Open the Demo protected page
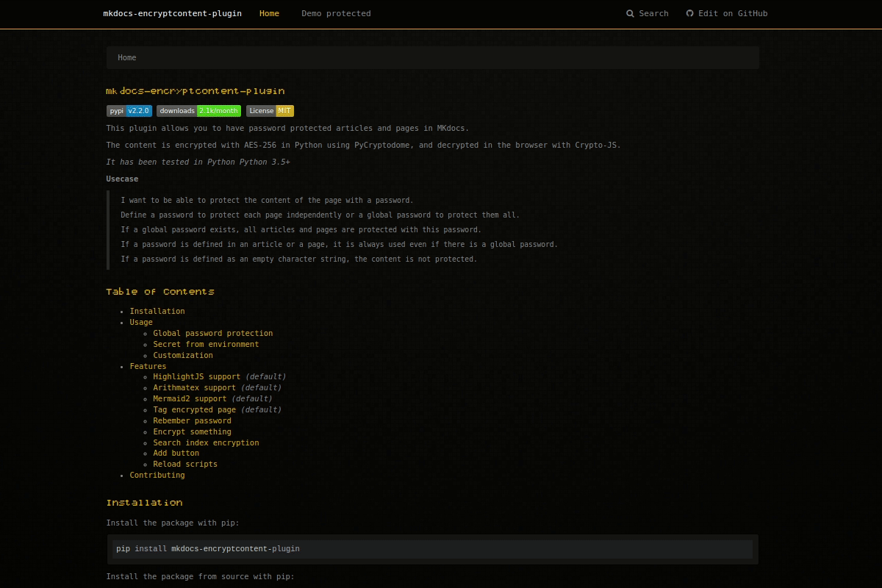This screenshot has width=882, height=588. point(336,13)
